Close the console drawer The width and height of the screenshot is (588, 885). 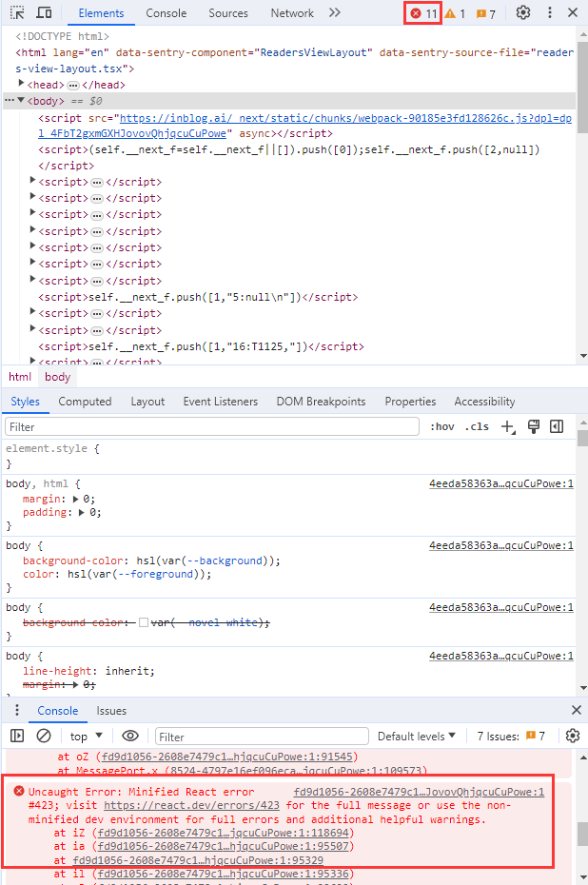[x=577, y=710]
